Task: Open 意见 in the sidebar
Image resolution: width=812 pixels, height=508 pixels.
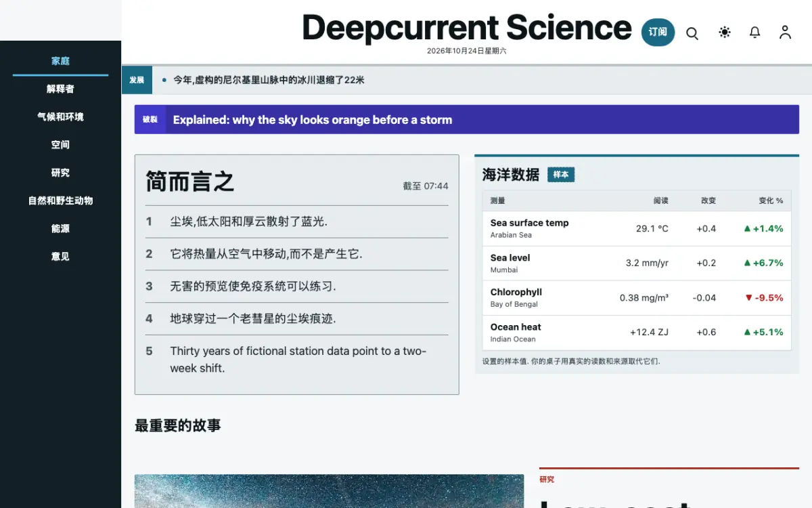Action: (60, 256)
